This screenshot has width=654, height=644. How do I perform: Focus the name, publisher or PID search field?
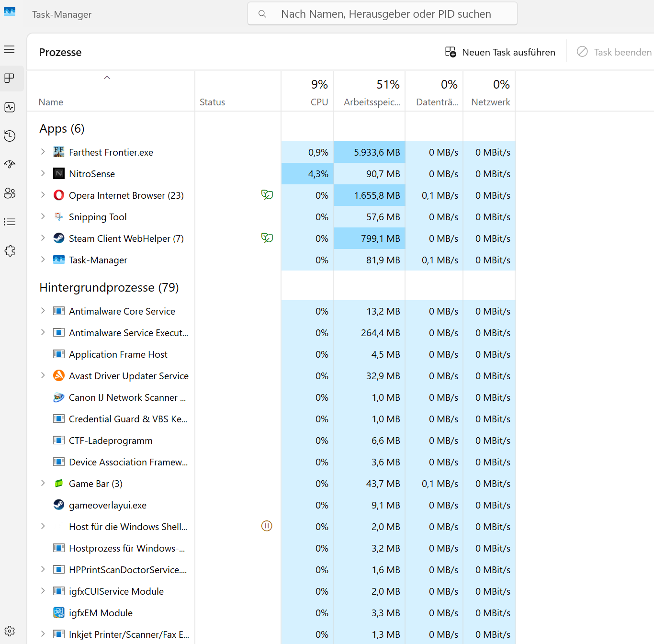click(383, 14)
